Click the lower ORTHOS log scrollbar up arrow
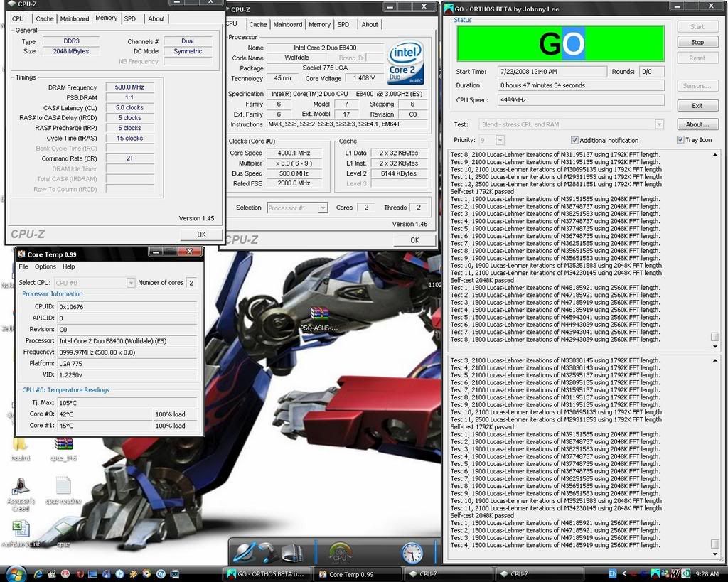 [x=715, y=360]
